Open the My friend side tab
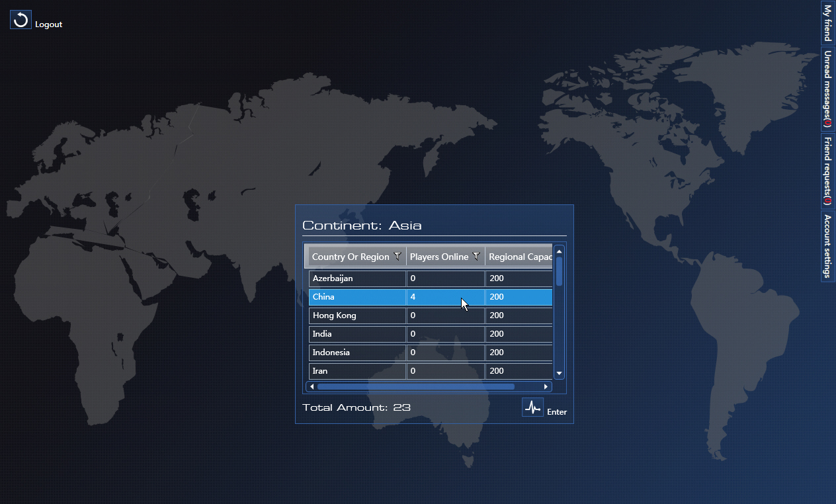 click(828, 22)
